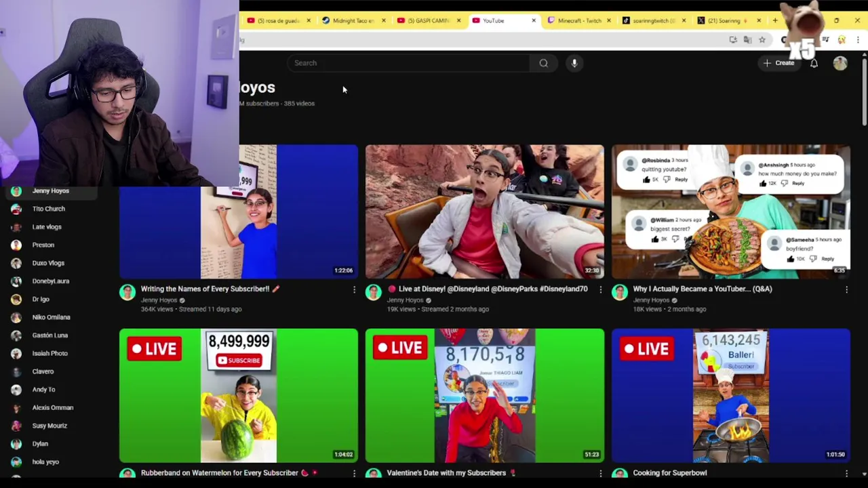Open a new browser tab with plus

[x=775, y=20]
